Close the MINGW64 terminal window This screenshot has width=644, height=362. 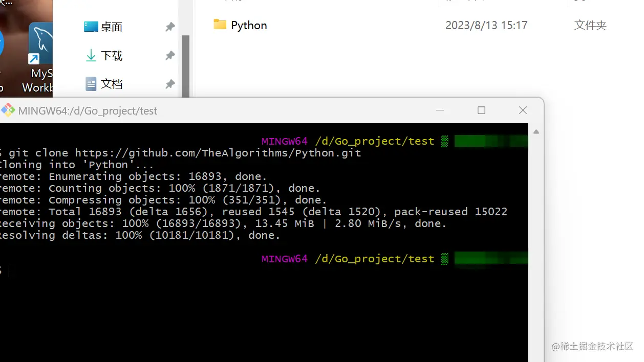pos(523,110)
